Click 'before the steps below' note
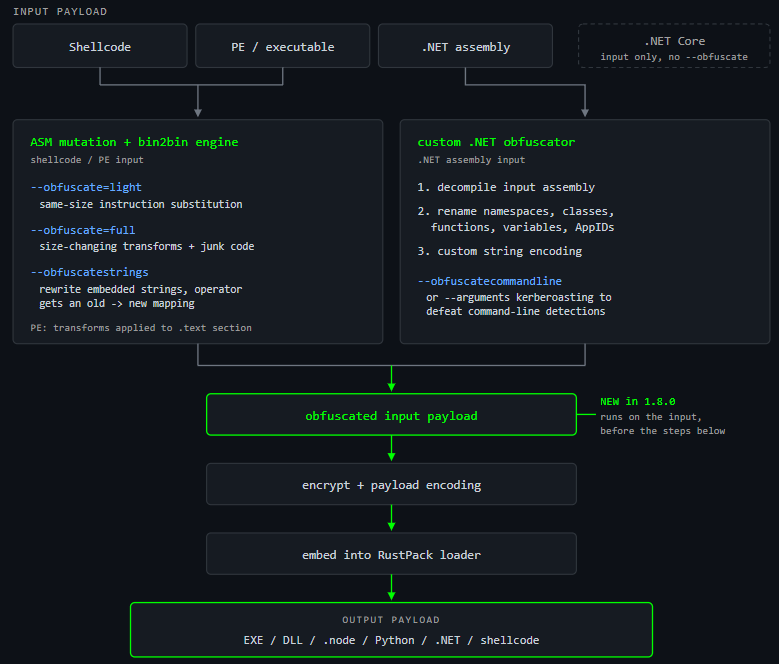 tap(662, 431)
